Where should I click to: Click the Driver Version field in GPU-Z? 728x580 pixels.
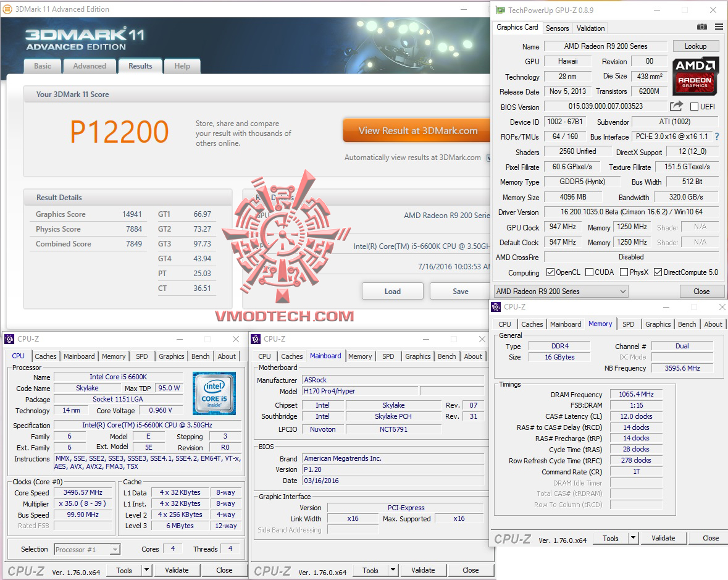point(632,212)
